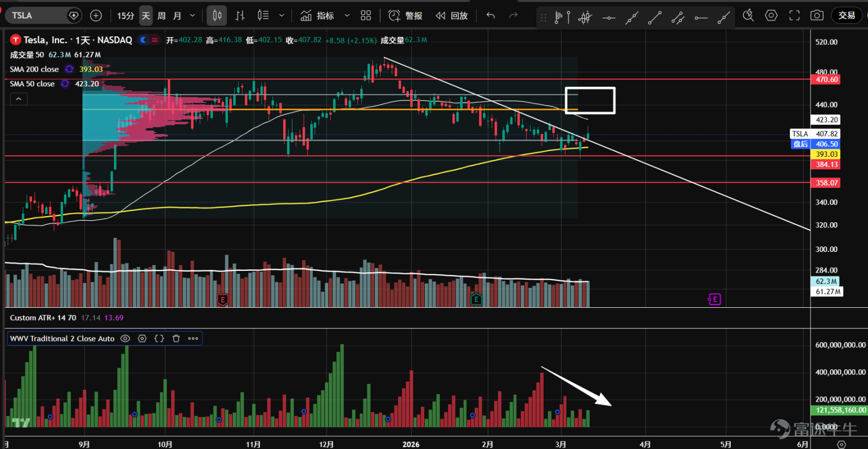
Task: Switch to the 周 weekly timeframe
Action: [x=162, y=16]
